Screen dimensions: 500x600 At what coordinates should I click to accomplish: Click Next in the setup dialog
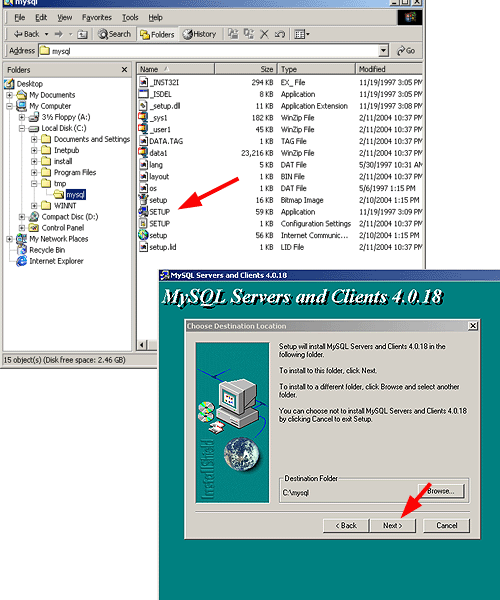tap(393, 526)
